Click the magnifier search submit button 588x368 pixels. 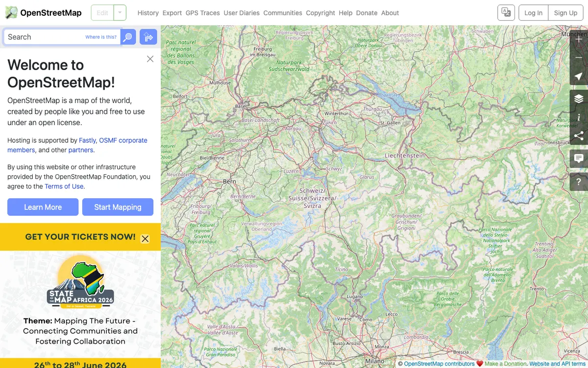[128, 37]
